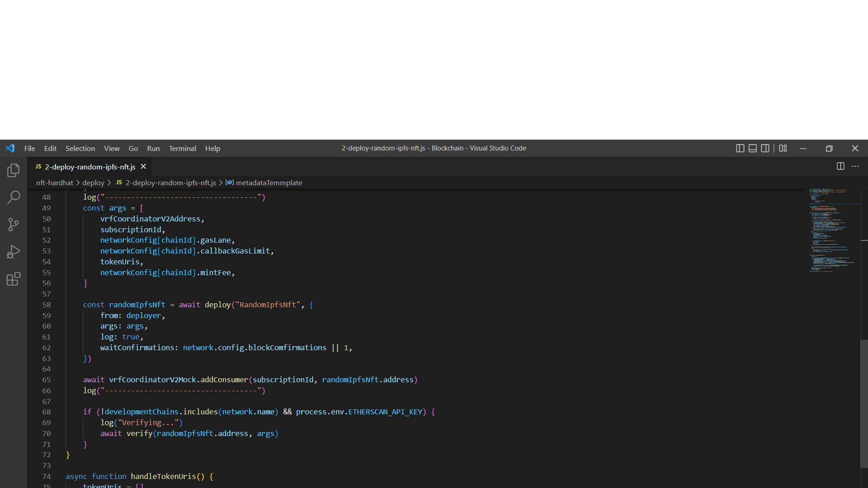Expand the deploy folder breadcrumb

(93, 183)
